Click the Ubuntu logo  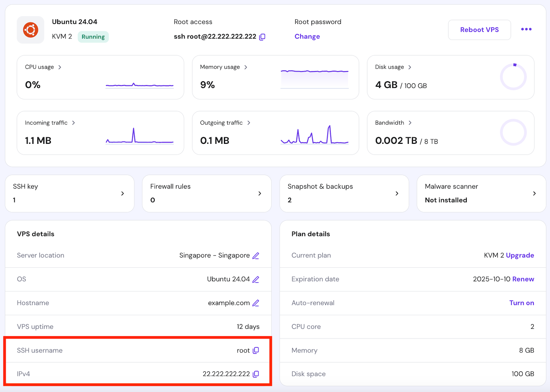click(x=30, y=29)
